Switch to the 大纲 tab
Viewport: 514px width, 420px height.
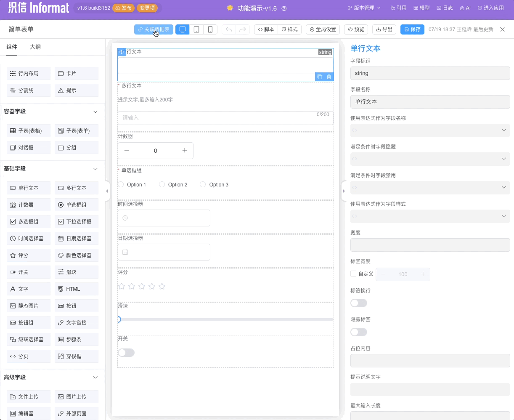pyautogui.click(x=35, y=47)
